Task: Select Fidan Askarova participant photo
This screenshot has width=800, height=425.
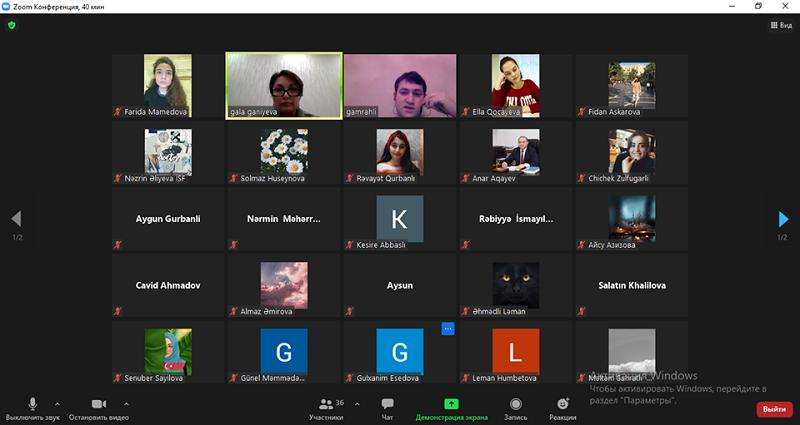Action: (x=632, y=85)
